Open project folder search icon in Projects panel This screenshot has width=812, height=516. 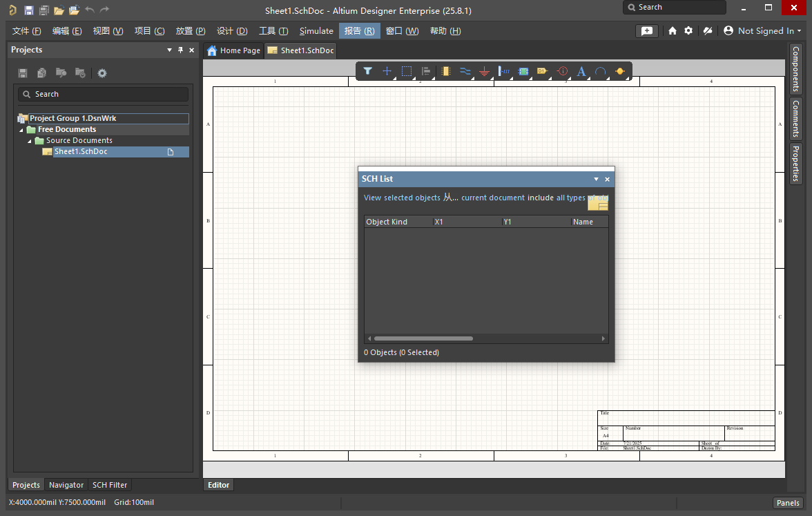click(61, 73)
